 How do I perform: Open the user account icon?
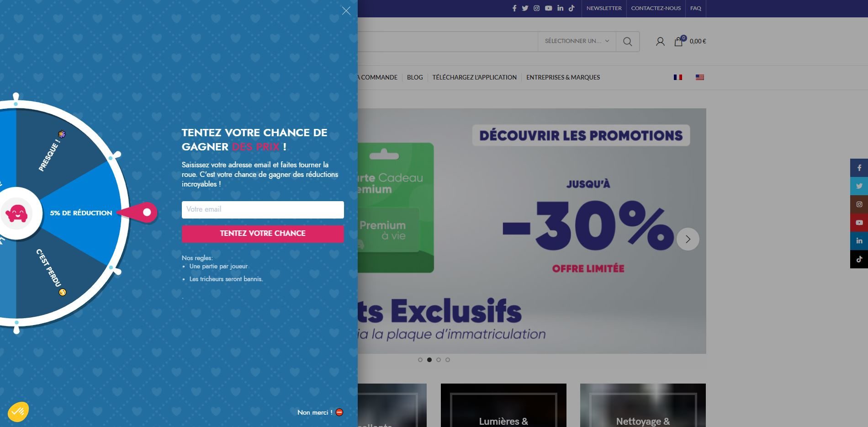click(x=660, y=42)
